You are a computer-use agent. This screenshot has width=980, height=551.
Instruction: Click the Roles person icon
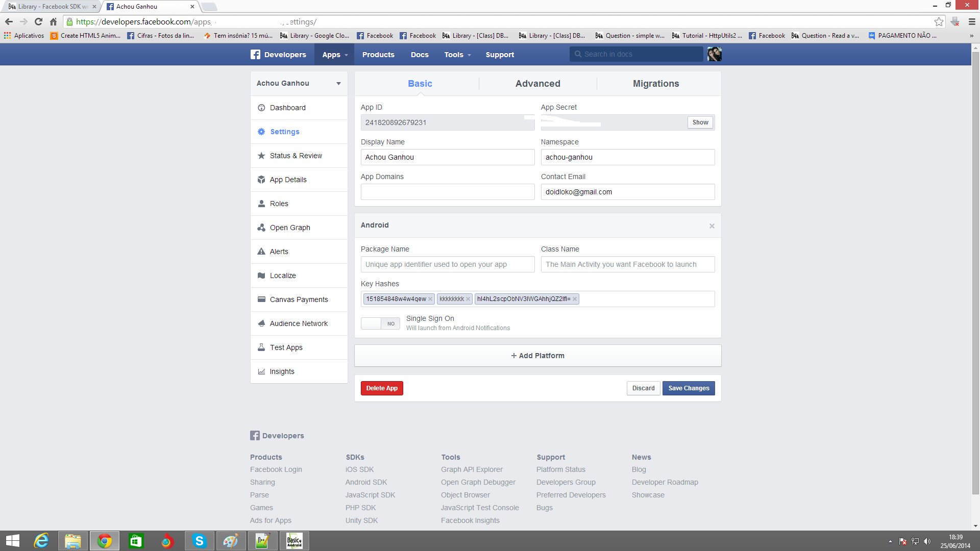tap(261, 204)
